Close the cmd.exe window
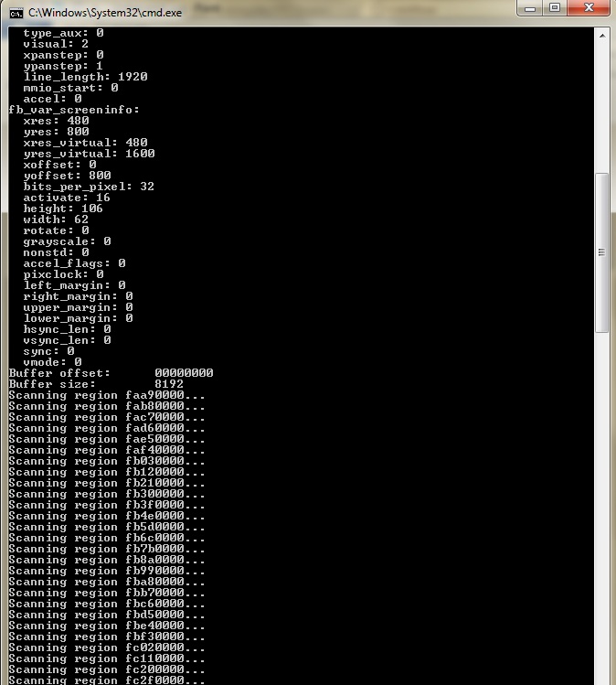Viewport: 616px width, 685px height. point(588,8)
